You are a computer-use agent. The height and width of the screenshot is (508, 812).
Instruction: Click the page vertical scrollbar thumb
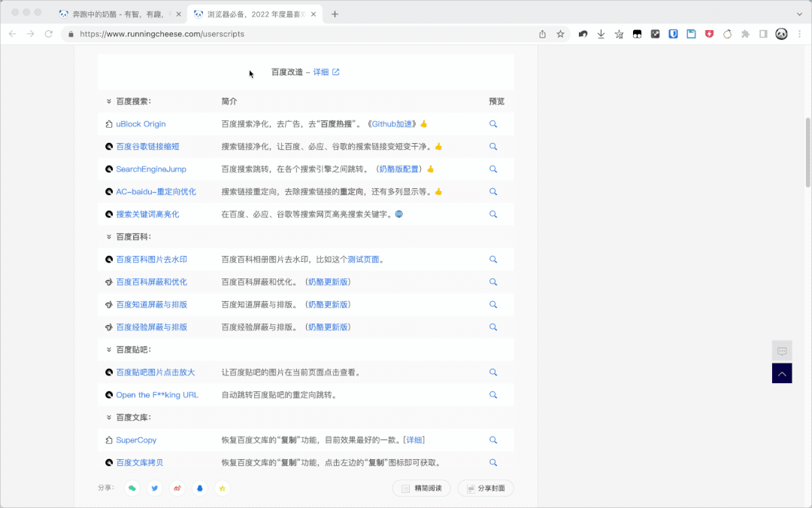(x=807, y=152)
